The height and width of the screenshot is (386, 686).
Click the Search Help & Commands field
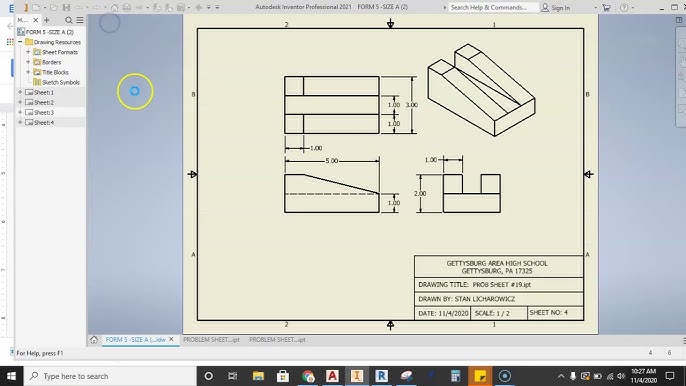click(494, 7)
